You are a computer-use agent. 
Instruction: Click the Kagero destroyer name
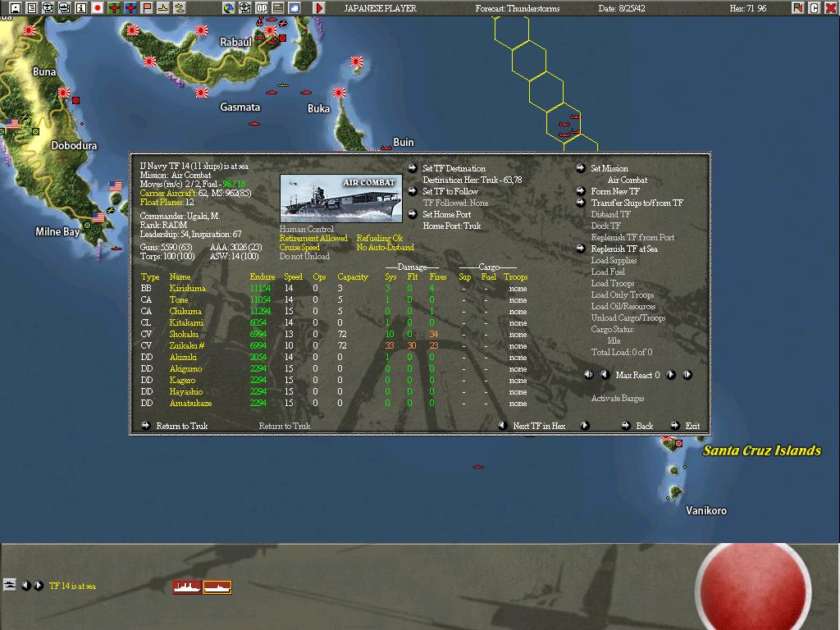click(x=182, y=381)
